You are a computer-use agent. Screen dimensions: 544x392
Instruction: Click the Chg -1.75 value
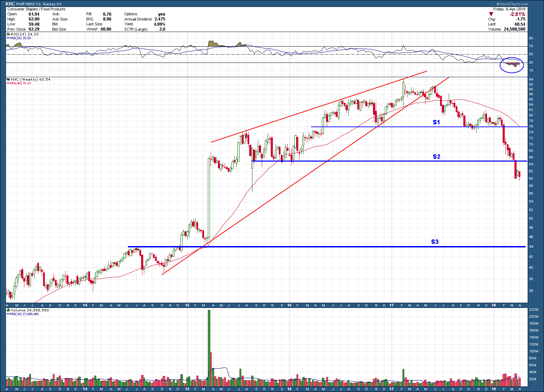[521, 19]
